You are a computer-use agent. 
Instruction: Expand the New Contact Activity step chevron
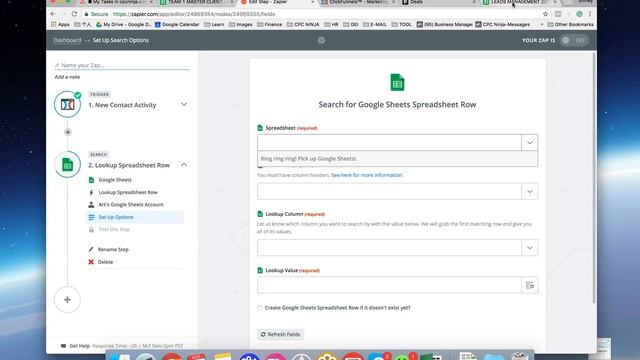click(x=184, y=104)
